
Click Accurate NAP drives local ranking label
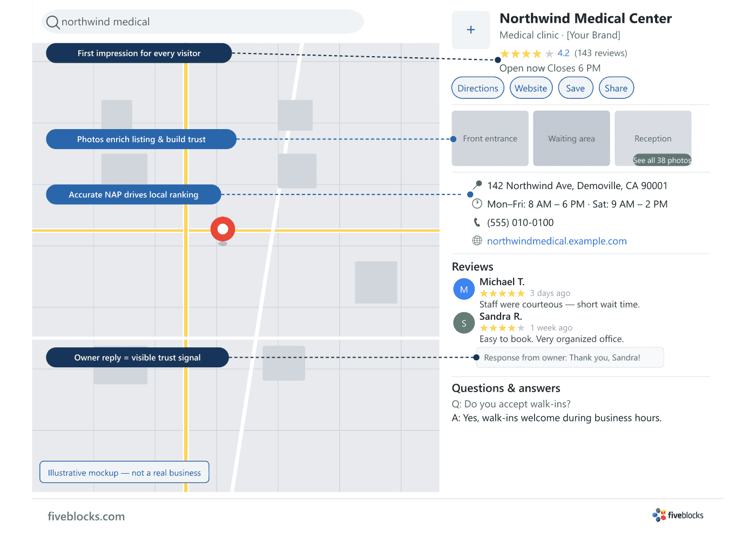pyautogui.click(x=133, y=194)
